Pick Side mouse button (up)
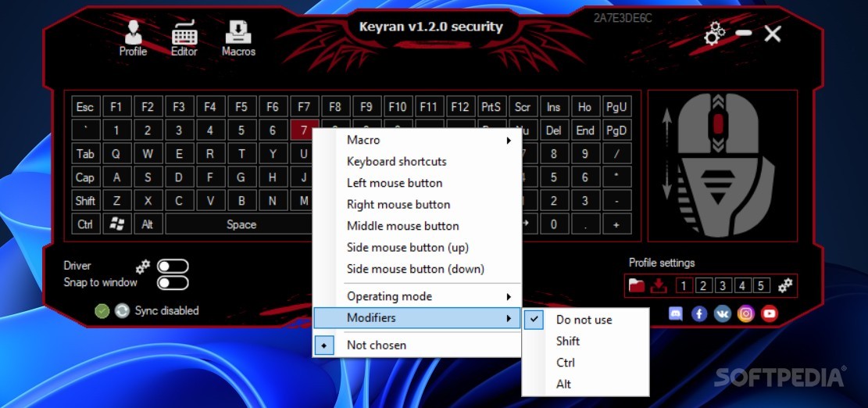868x408 pixels. [417, 248]
